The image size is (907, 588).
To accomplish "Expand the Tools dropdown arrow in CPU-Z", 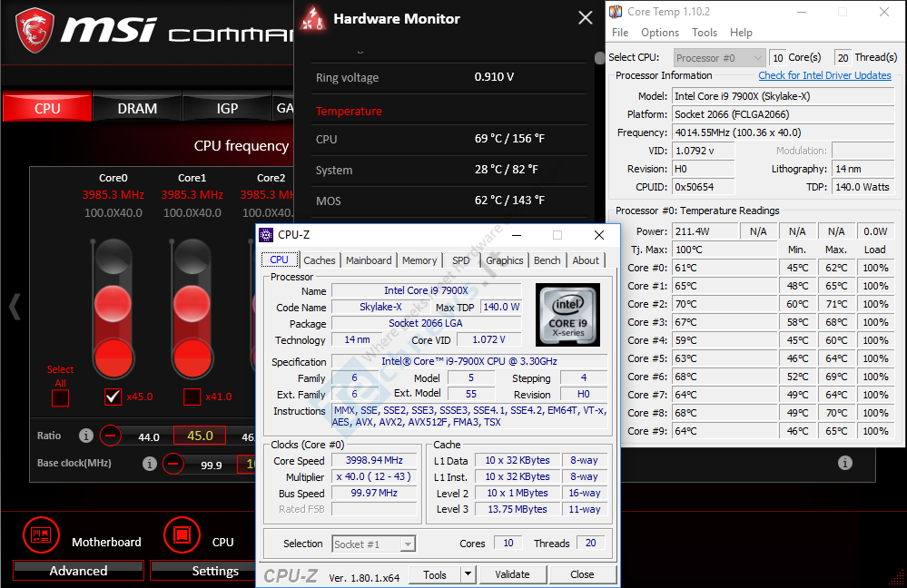I will click(468, 574).
